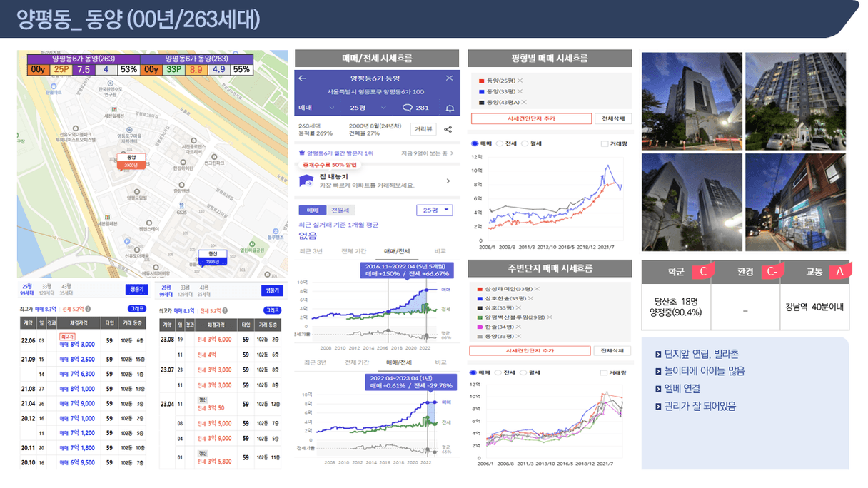Tap the notification bell icon in the blue header
Image resolution: width=868 pixels, height=488 pixels.
pyautogui.click(x=450, y=108)
